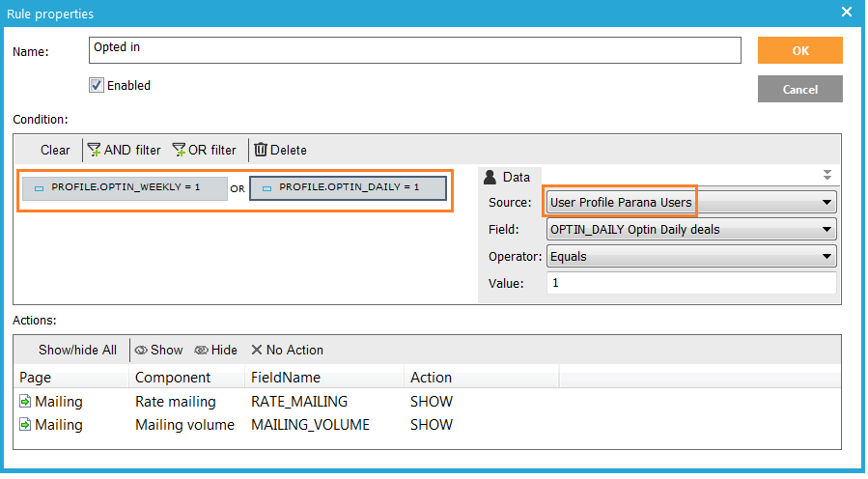Click the Show eye icon in Actions
Image resolution: width=868 pixels, height=479 pixels.
point(141,351)
